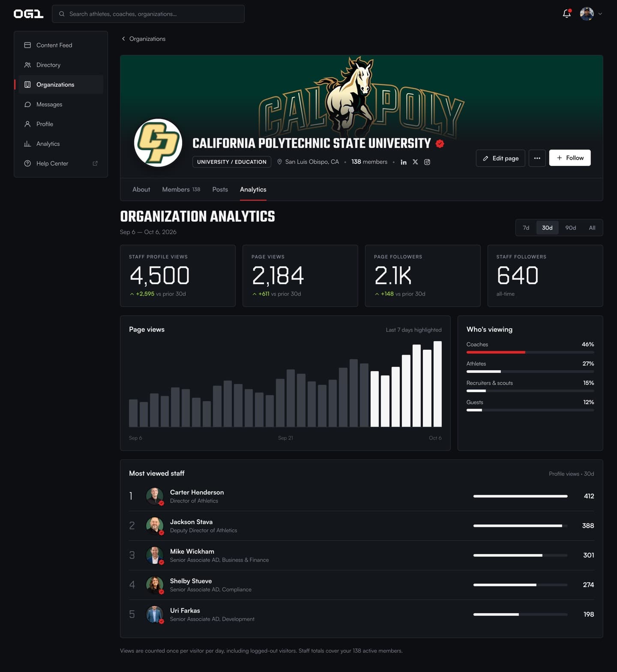The height and width of the screenshot is (672, 617).
Task: Follow the organization
Action: pyautogui.click(x=570, y=158)
